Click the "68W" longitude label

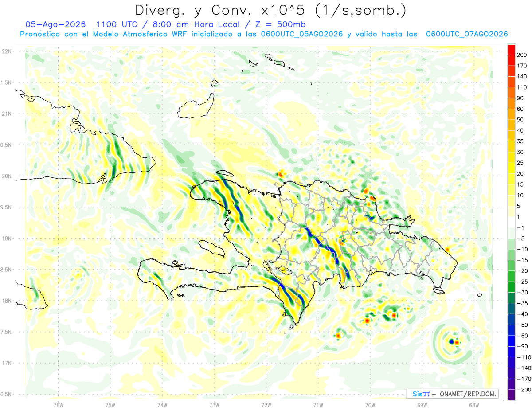(474, 405)
